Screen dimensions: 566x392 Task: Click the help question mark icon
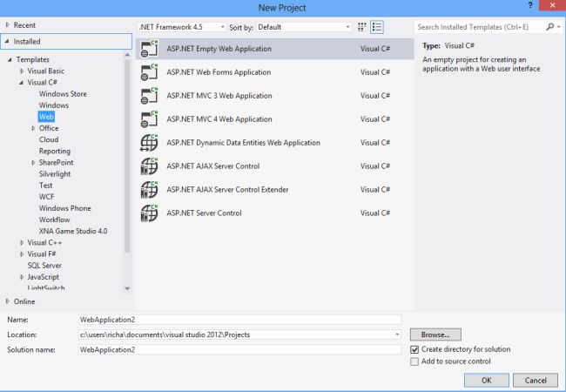530,5
